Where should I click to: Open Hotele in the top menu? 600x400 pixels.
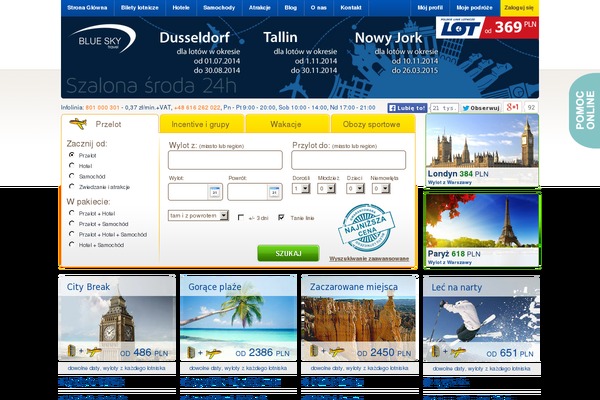181,8
